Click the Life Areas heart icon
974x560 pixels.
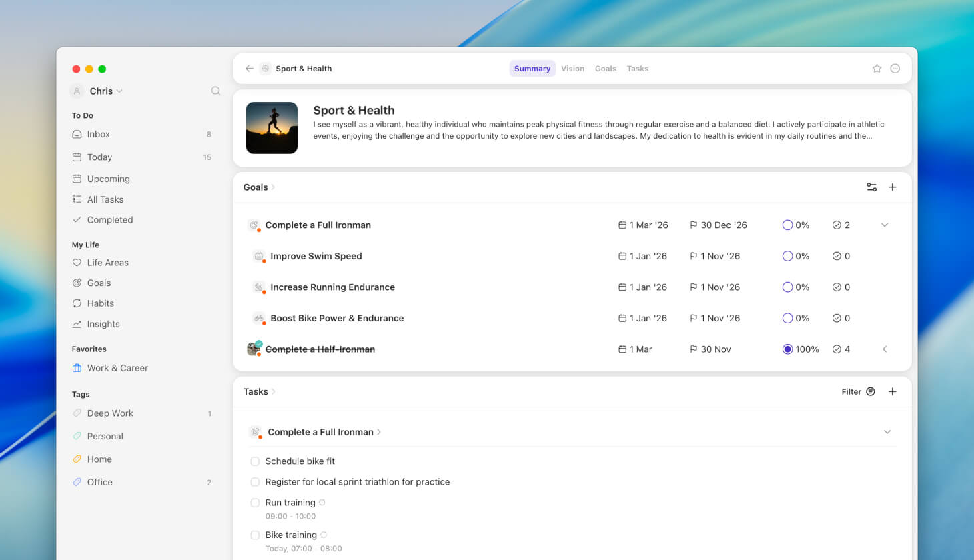click(77, 263)
